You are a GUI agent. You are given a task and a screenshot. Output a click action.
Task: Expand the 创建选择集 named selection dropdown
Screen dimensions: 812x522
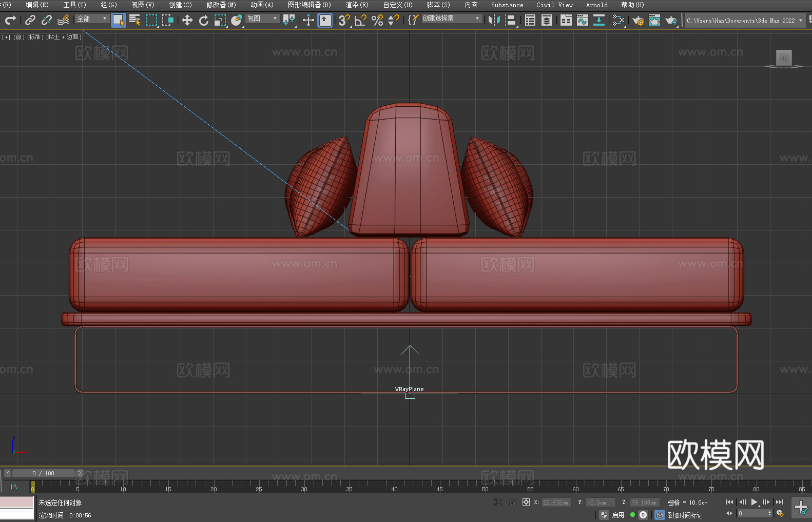(x=451, y=19)
